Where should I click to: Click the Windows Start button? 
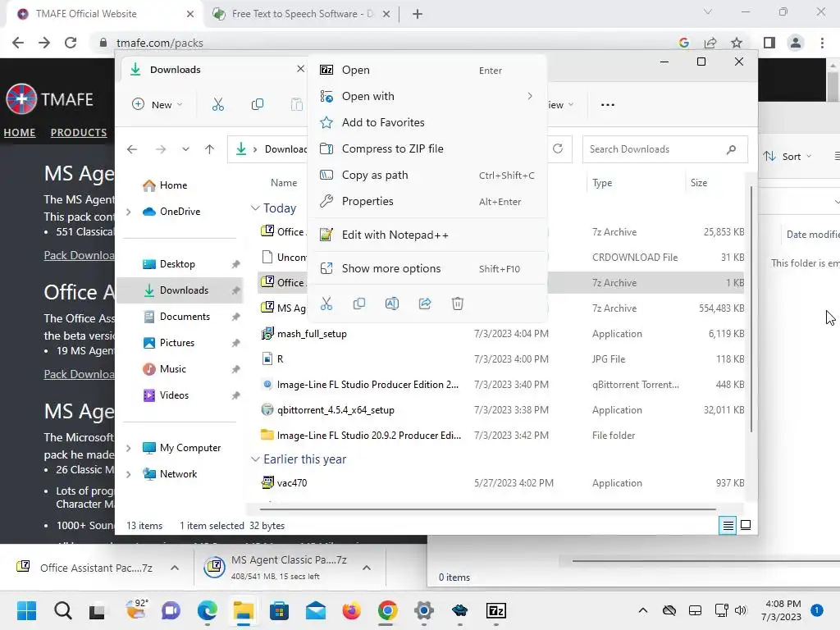point(26,610)
